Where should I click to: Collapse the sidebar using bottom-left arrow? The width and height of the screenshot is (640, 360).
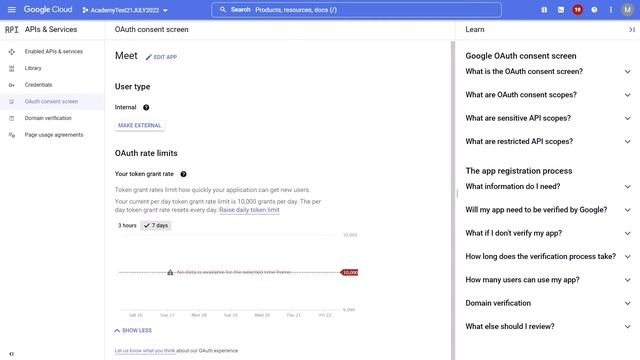pos(11,354)
